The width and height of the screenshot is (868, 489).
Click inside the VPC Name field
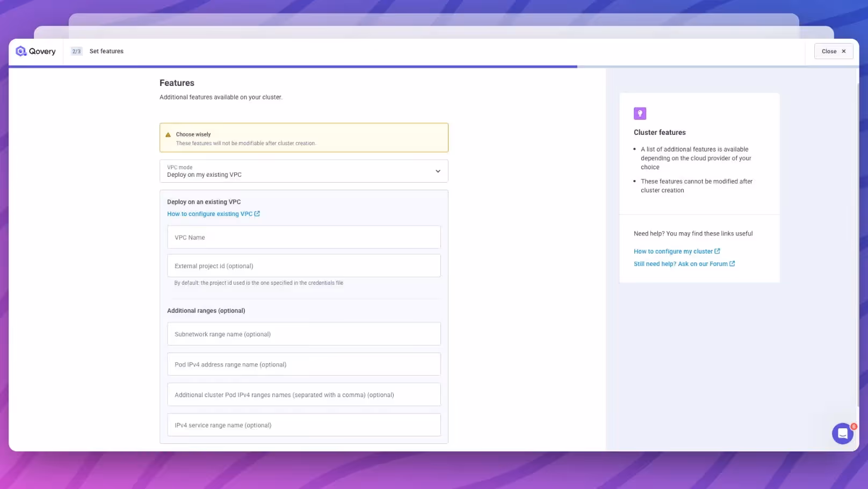click(303, 237)
